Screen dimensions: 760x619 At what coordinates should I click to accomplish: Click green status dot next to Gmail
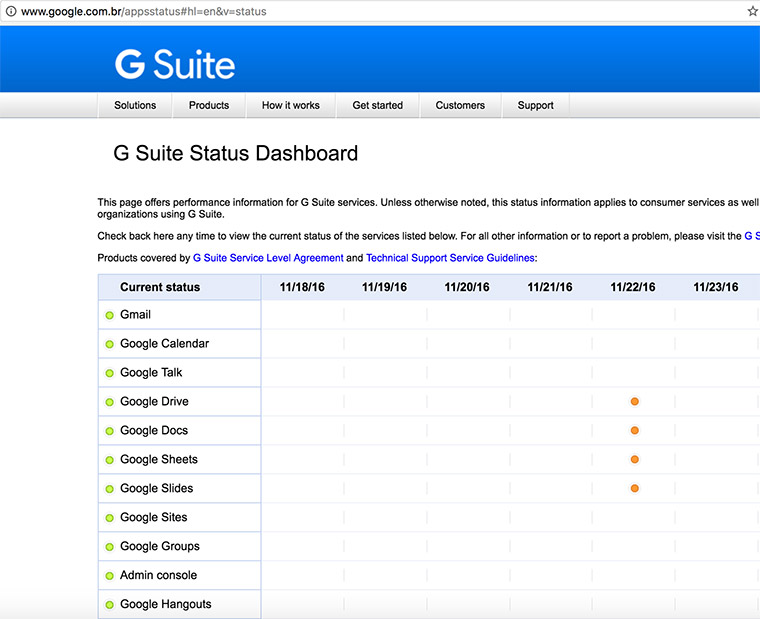pyautogui.click(x=110, y=315)
